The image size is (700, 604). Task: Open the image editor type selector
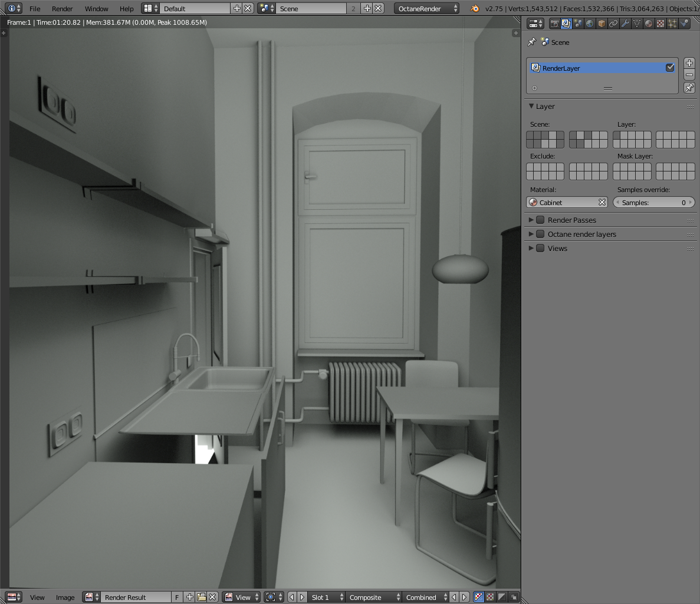click(x=14, y=597)
